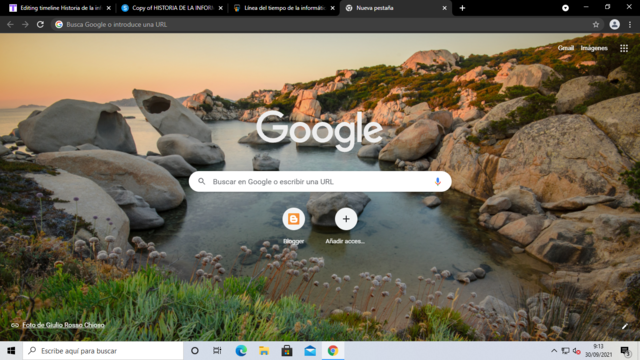Image resolution: width=640 pixels, height=360 pixels.
Task: Open notification center icon
Action: pyautogui.click(x=624, y=351)
